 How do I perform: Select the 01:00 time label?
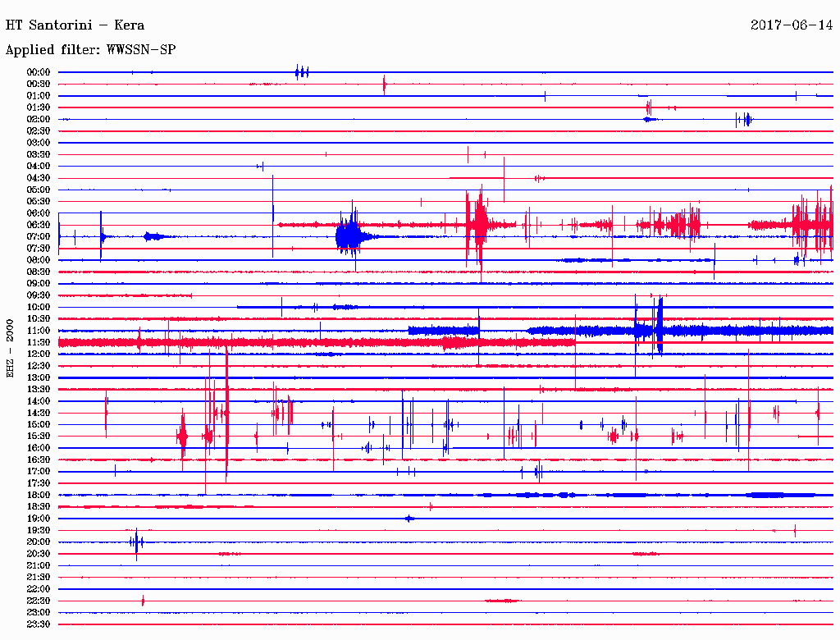point(39,95)
